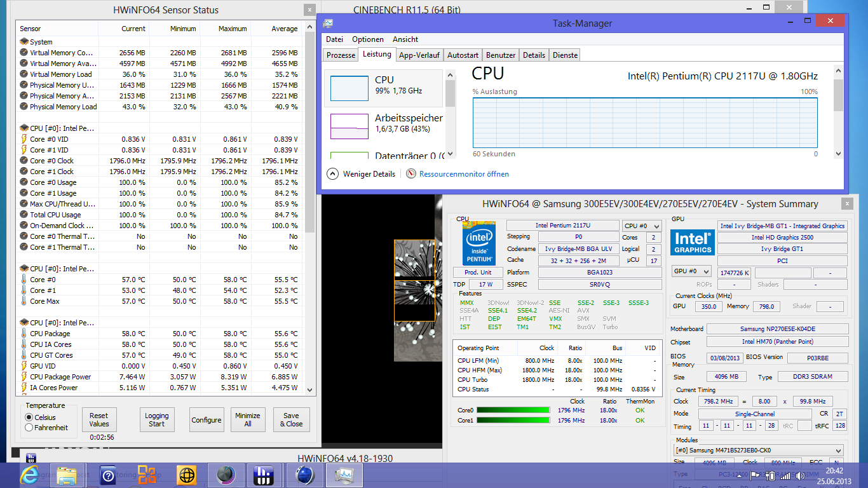868x488 pixels.
Task: Open Internet Explorer from the taskbar
Action: pos(29,475)
